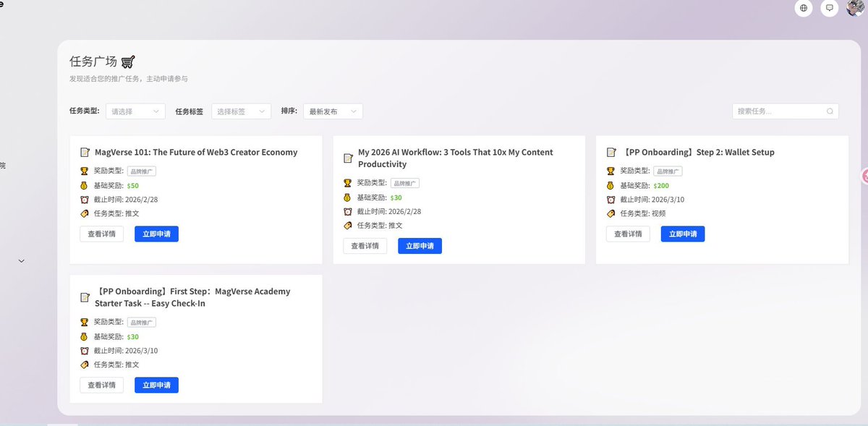Apply now for MagVerse 101 task
This screenshot has width=868, height=426.
point(156,234)
